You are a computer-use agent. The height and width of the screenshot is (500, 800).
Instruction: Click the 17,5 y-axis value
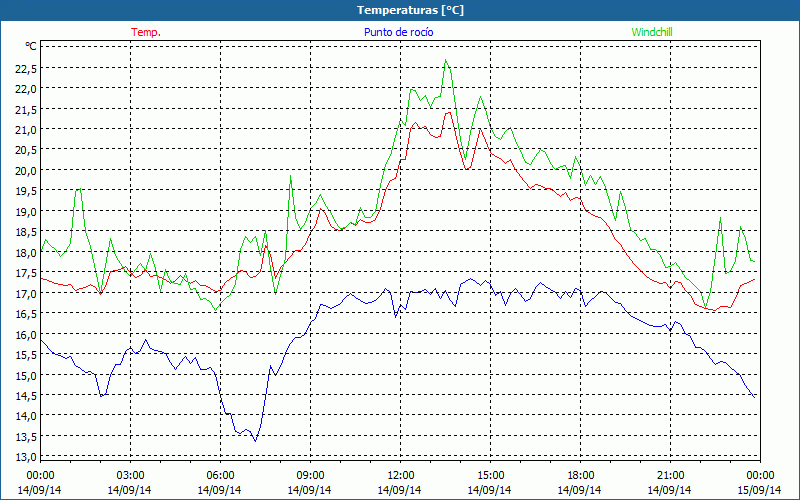[27, 272]
